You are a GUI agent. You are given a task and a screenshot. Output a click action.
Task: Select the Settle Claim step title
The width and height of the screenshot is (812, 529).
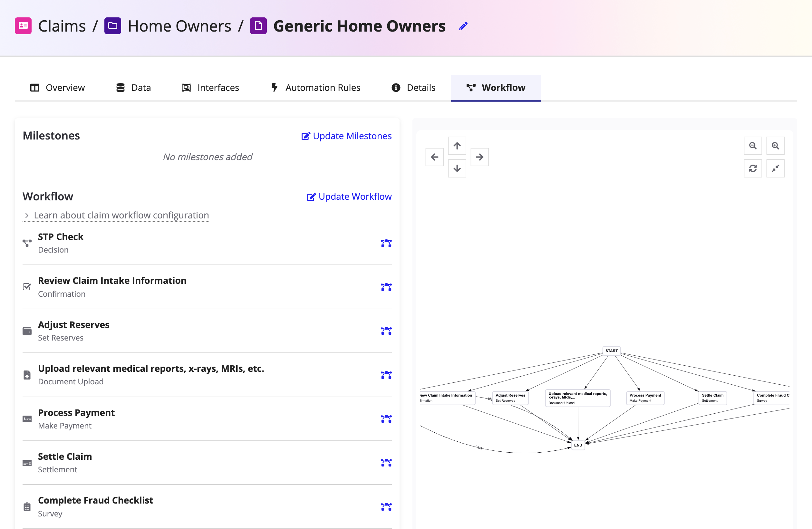coord(65,457)
